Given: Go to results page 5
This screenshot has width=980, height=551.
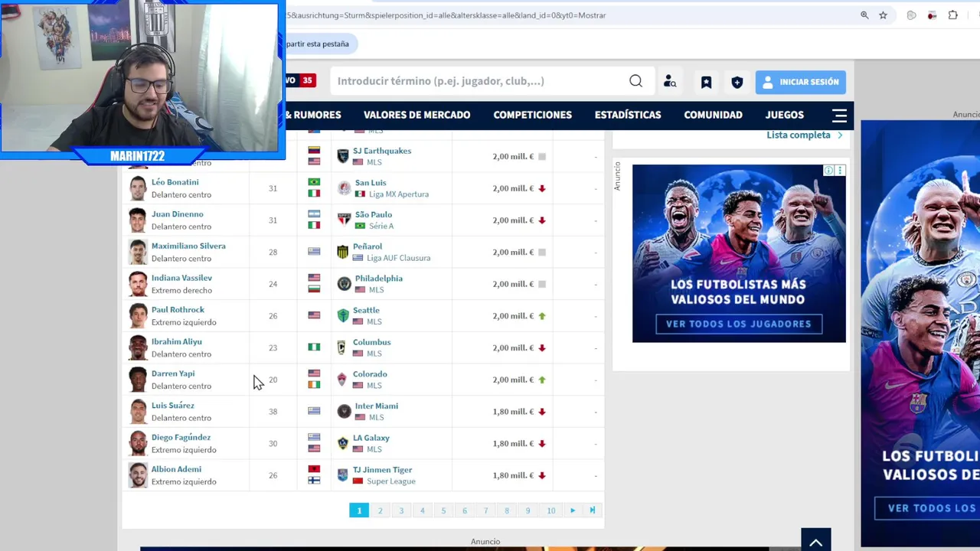Looking at the screenshot, I should coord(443,510).
